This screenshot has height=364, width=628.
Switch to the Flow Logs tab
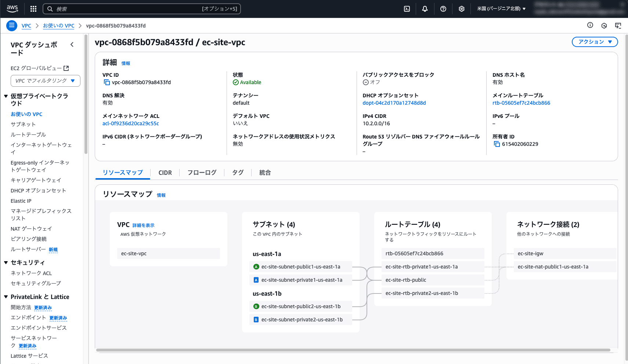pos(202,173)
